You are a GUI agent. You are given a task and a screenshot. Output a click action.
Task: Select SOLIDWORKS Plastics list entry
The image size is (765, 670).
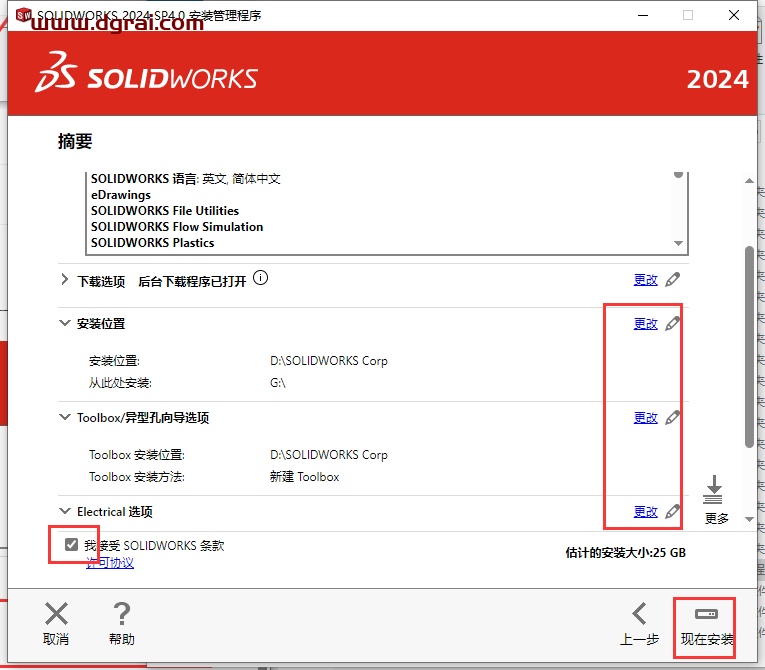tap(153, 243)
